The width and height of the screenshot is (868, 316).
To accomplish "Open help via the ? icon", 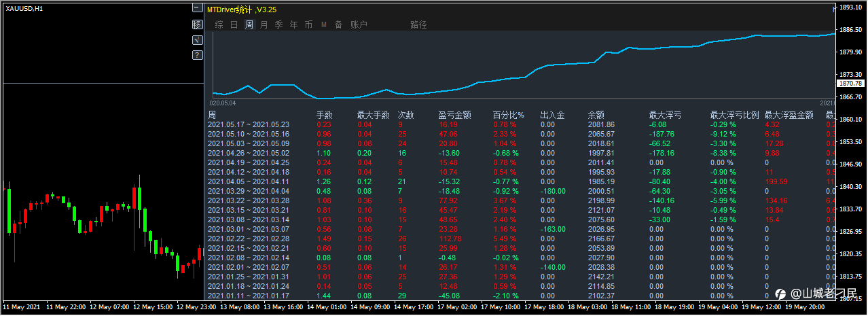I will (198, 55).
